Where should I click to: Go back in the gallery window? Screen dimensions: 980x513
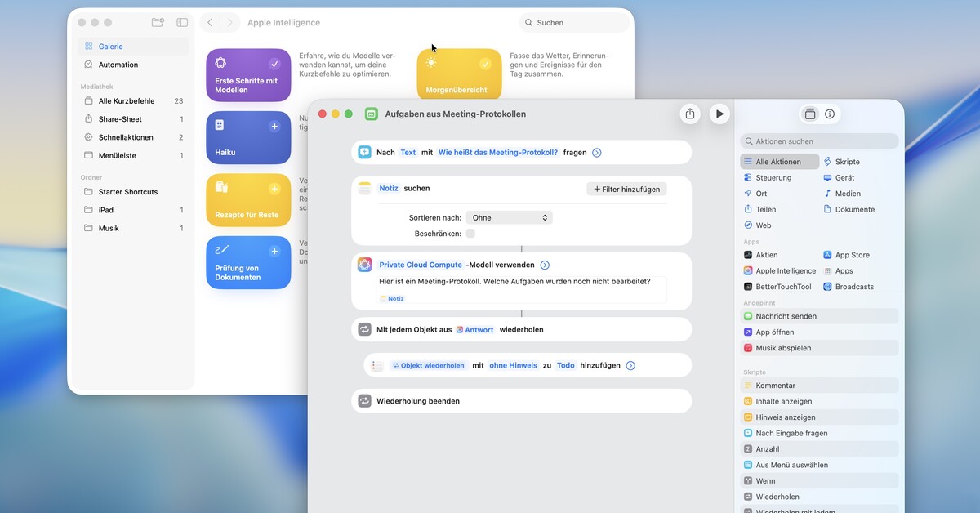click(x=210, y=23)
